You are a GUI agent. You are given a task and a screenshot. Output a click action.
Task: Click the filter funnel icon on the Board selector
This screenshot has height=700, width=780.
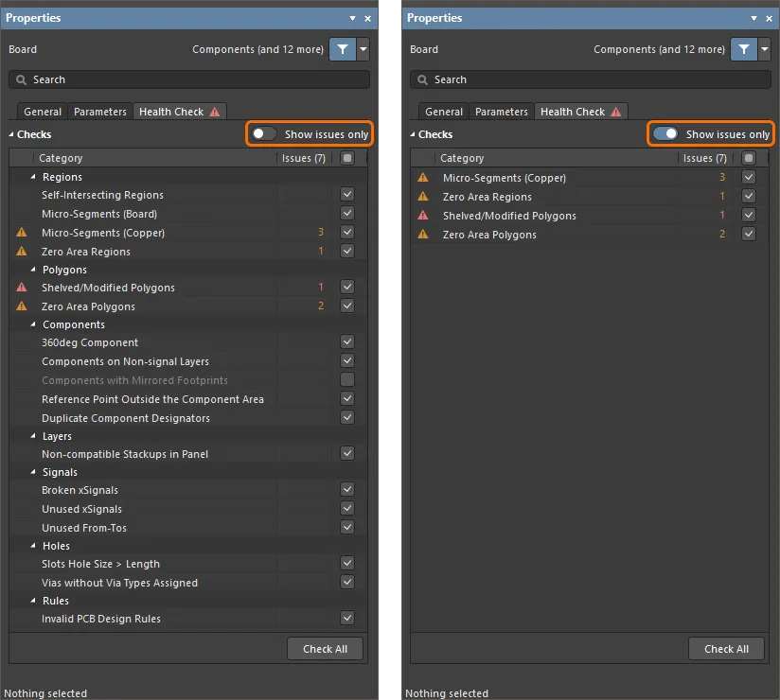tap(341, 49)
